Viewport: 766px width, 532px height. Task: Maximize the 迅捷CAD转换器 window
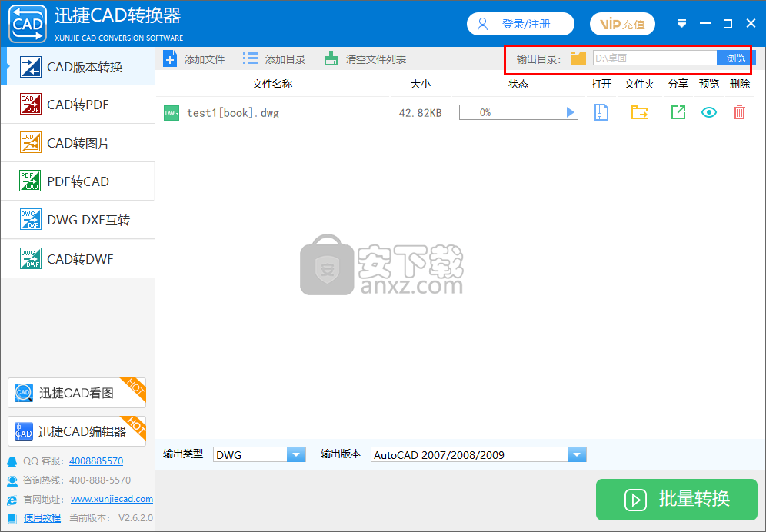pyautogui.click(x=728, y=24)
